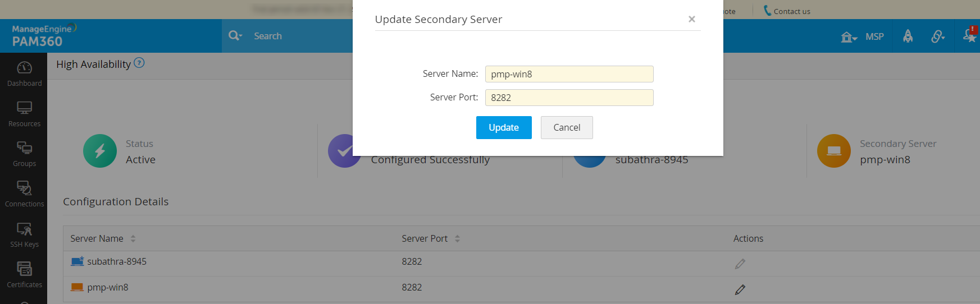Open the Dashboard sidebar icon
The width and height of the screenshot is (980, 304).
(x=24, y=73)
